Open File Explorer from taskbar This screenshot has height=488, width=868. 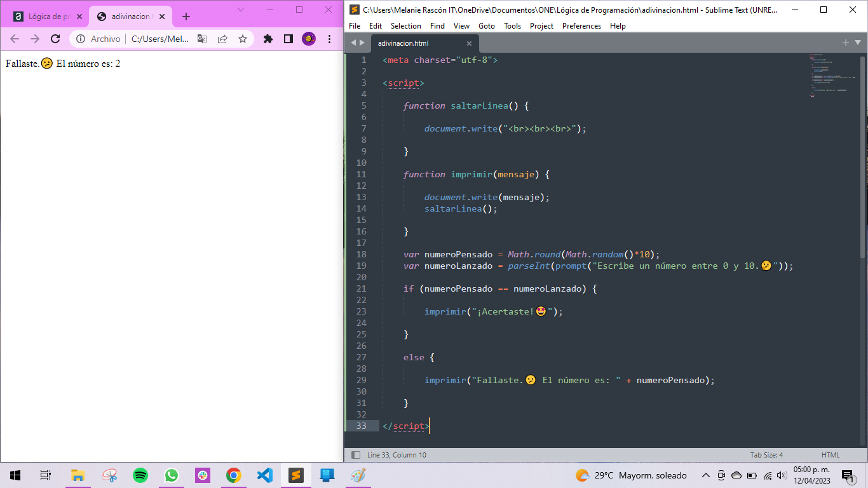coord(78,475)
